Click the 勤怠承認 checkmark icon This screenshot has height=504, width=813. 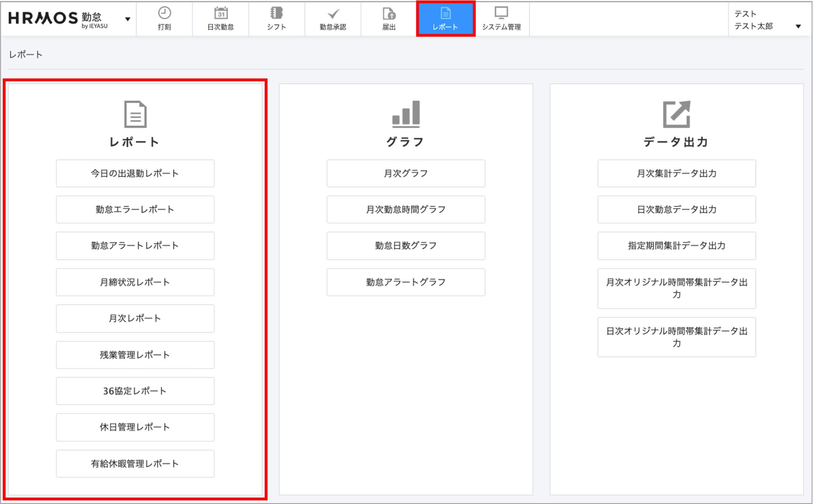point(333,14)
